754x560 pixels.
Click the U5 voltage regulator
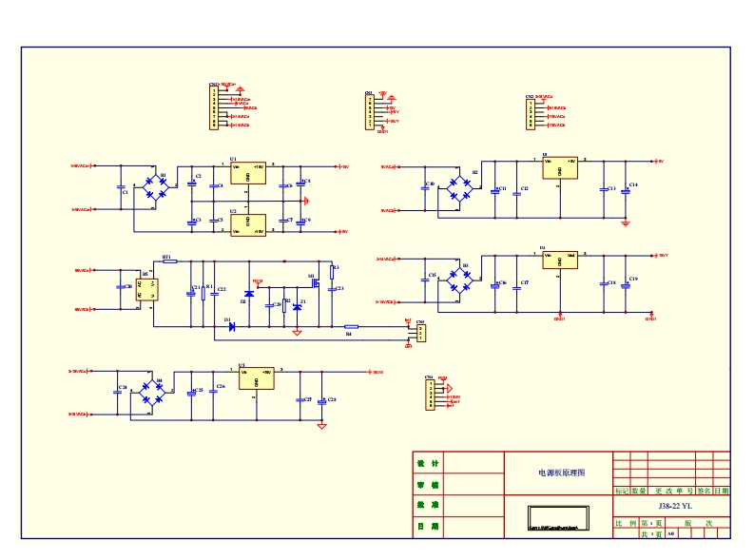(x=255, y=377)
